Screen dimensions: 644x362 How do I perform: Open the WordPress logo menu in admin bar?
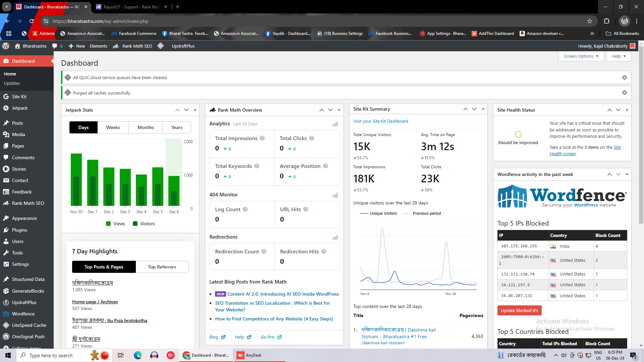[x=6, y=46]
